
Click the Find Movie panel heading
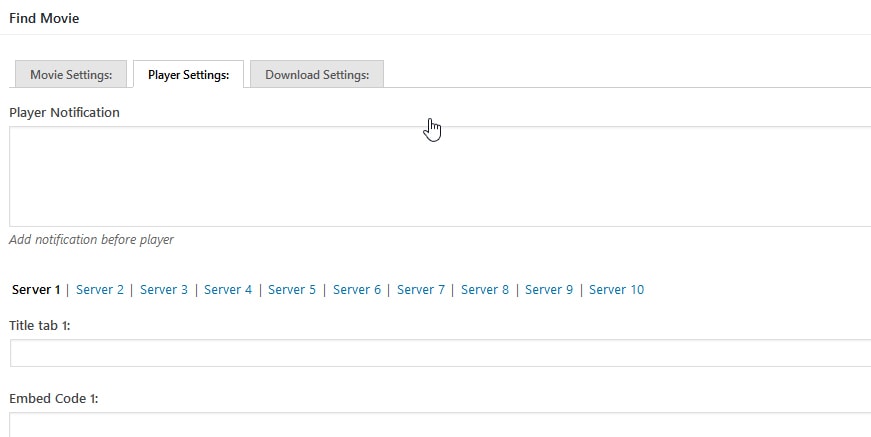coord(44,18)
